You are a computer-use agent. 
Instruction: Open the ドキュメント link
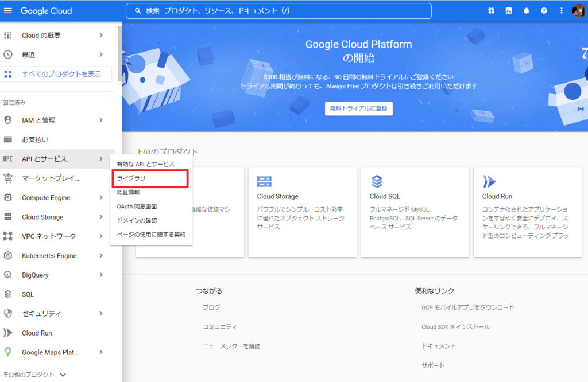[439, 346]
